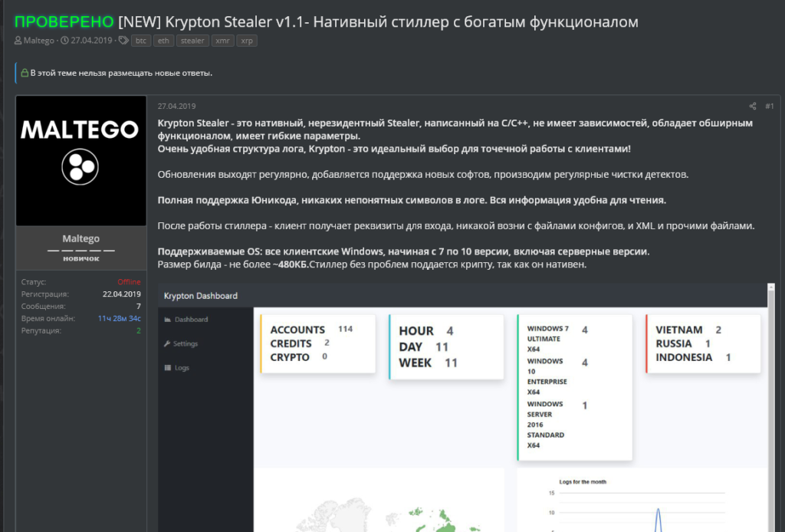Open the eth tag

(x=163, y=41)
